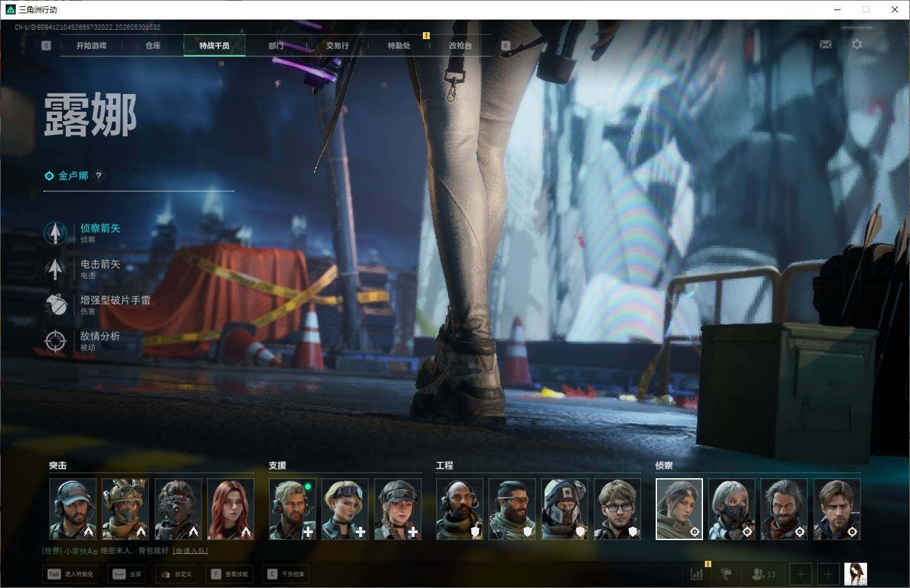This screenshot has height=588, width=910.
Task: Click add-teammate plus slot beside friends count
Action: [x=801, y=574]
